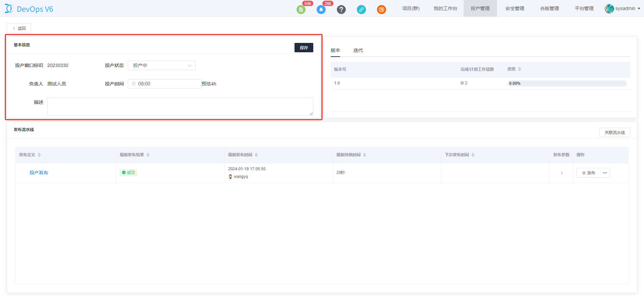Open the 投产发布 pipeline link
Screen dimensions: 644x308
(x=39, y=173)
